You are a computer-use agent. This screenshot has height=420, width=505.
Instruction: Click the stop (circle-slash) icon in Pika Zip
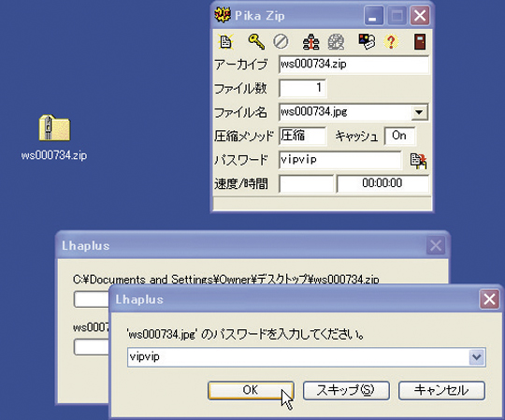(x=281, y=42)
